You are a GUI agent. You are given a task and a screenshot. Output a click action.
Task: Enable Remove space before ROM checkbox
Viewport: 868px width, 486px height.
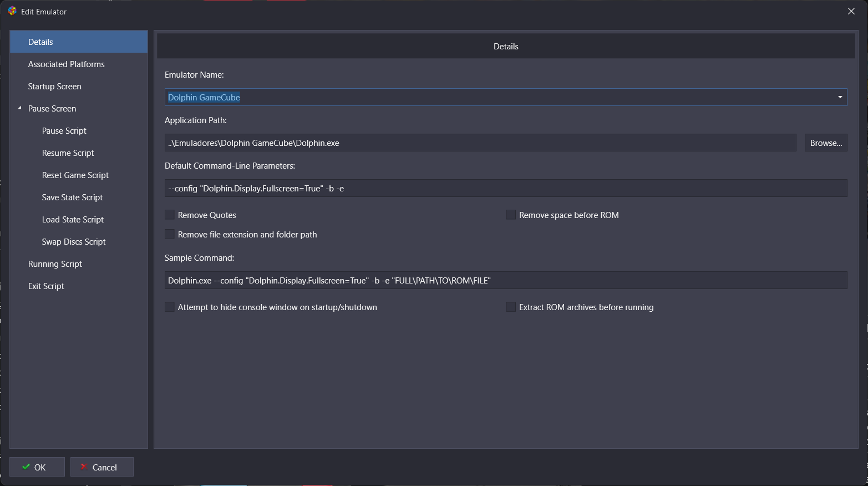pyautogui.click(x=511, y=215)
